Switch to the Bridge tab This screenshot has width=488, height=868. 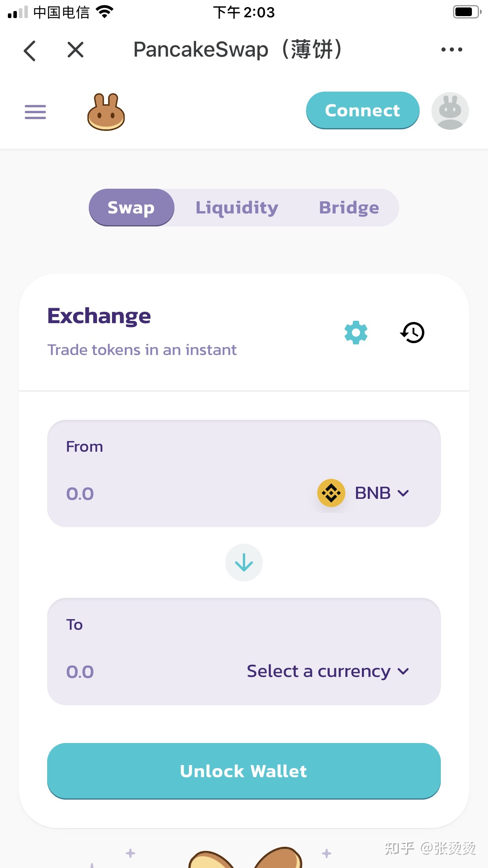(349, 208)
